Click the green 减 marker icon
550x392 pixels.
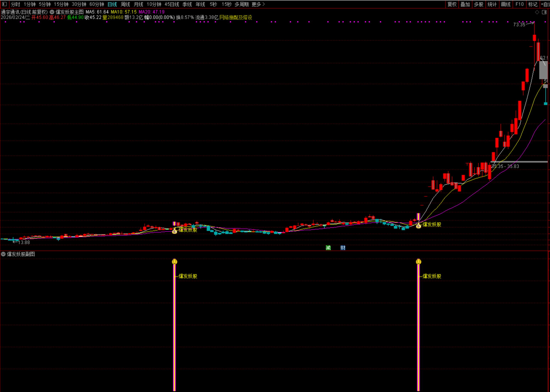pos(328,248)
